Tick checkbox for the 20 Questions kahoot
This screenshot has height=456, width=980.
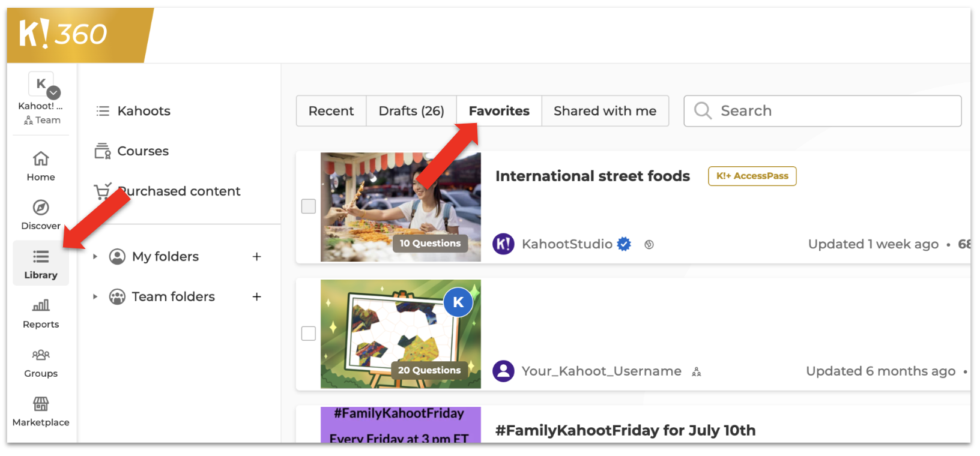click(309, 334)
